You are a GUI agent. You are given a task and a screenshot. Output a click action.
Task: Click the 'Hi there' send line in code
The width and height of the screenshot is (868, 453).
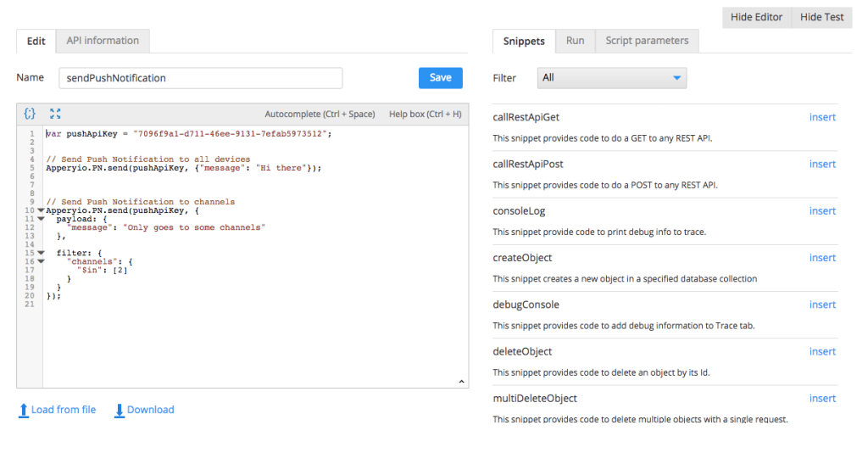183,168
